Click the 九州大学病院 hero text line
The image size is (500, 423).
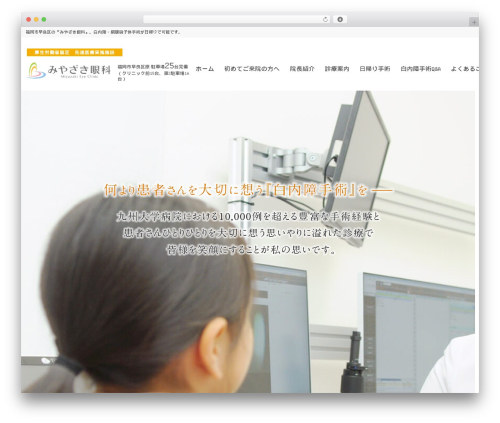coord(248,217)
